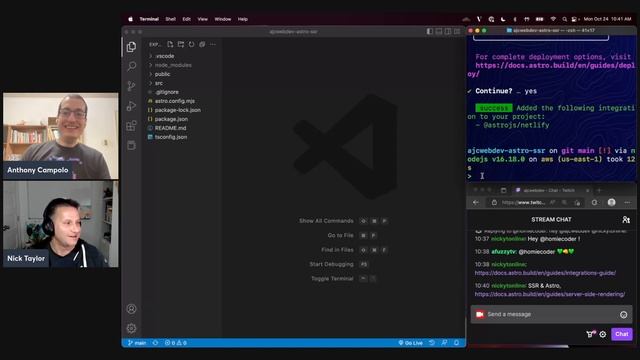Open the chat community users icon
This screenshot has height=360, width=640.
(626, 220)
